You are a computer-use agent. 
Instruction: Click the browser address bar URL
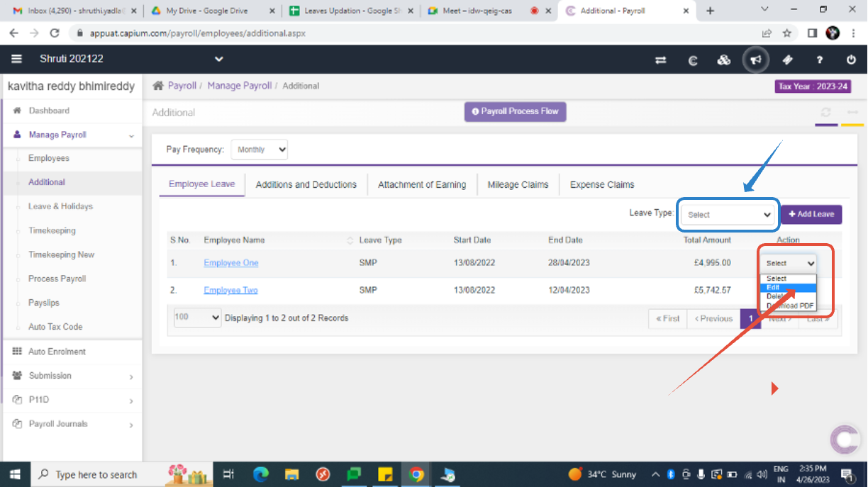[198, 33]
